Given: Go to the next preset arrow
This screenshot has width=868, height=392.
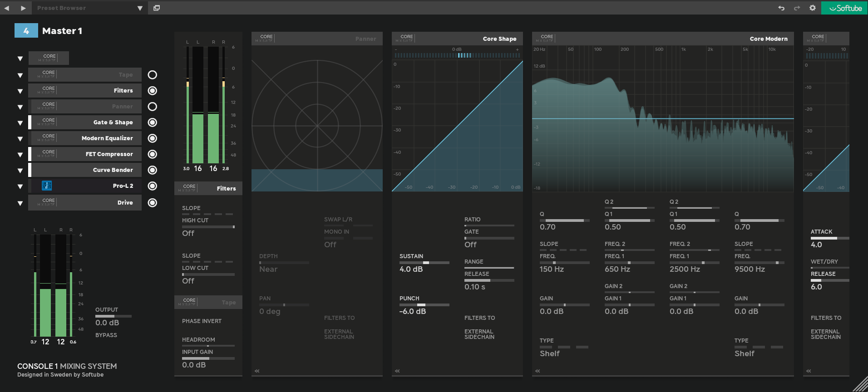Looking at the screenshot, I should click(23, 8).
